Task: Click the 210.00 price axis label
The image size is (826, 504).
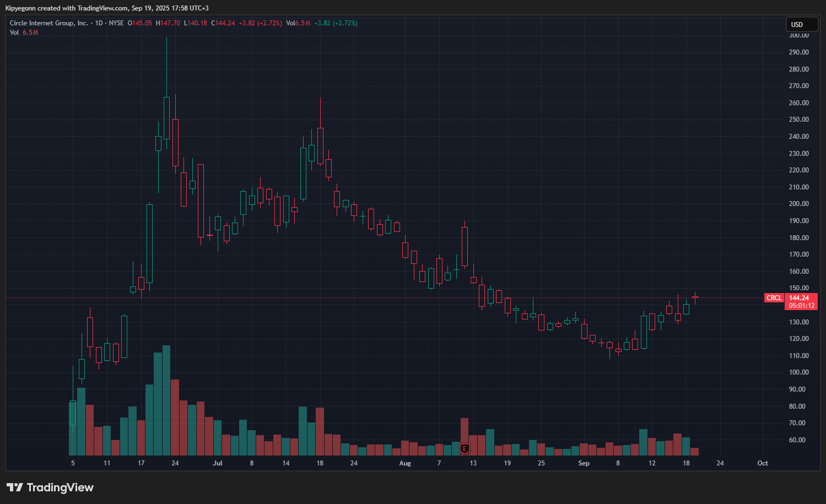Action: tap(799, 187)
